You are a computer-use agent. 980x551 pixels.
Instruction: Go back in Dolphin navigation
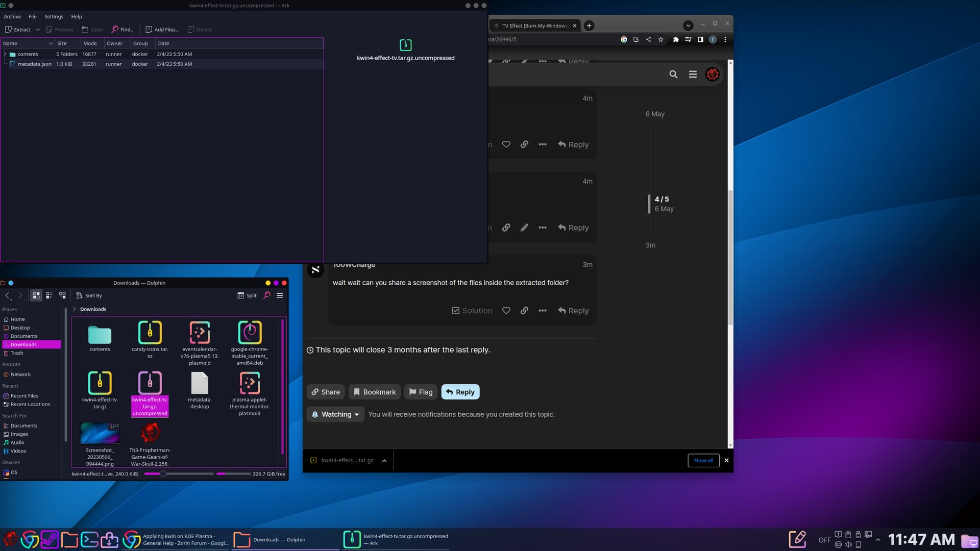[x=7, y=295]
